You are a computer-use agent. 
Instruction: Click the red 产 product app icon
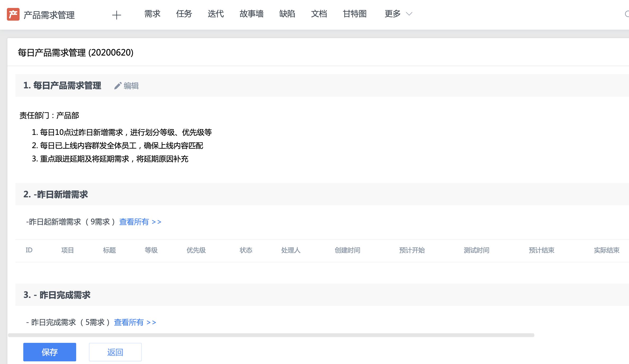[x=13, y=15]
